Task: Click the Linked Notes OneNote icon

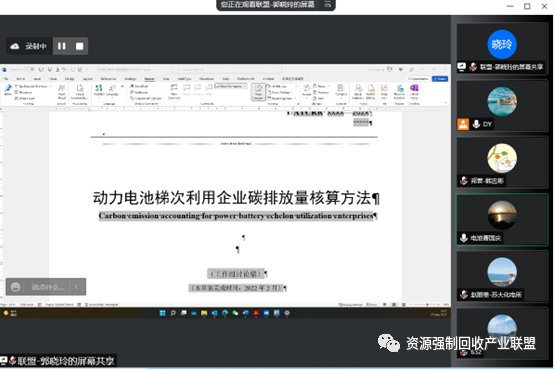Action: pyautogui.click(x=414, y=91)
